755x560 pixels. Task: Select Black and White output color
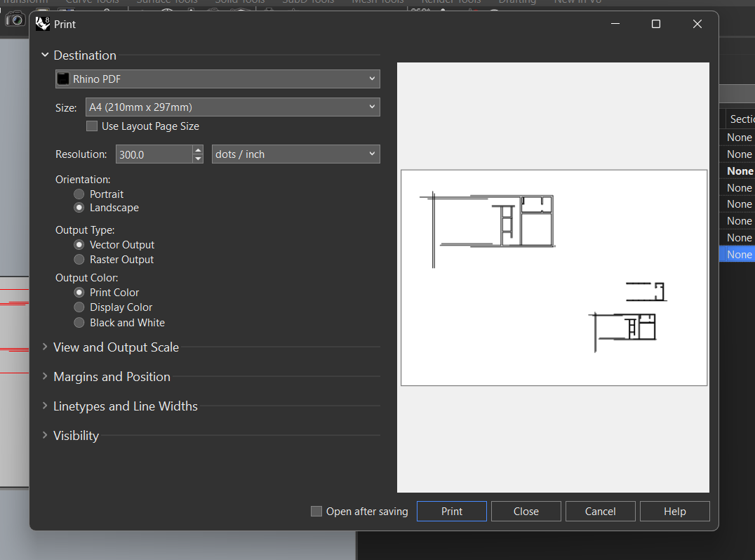click(79, 323)
